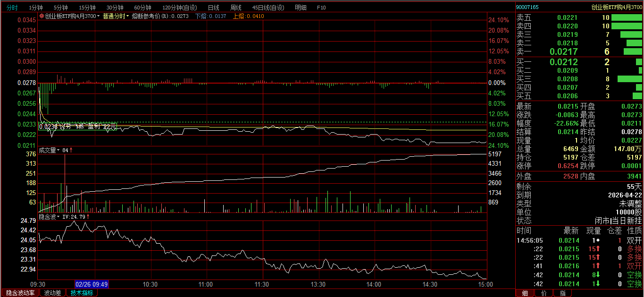644x297 pixels.
Task: Switch to the 1分钟 period tab
Action: (x=35, y=8)
